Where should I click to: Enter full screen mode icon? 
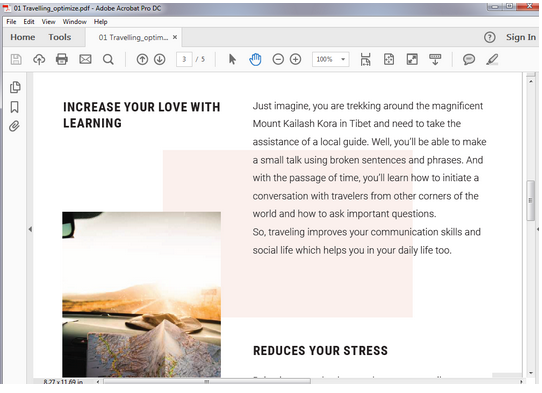pyautogui.click(x=412, y=59)
